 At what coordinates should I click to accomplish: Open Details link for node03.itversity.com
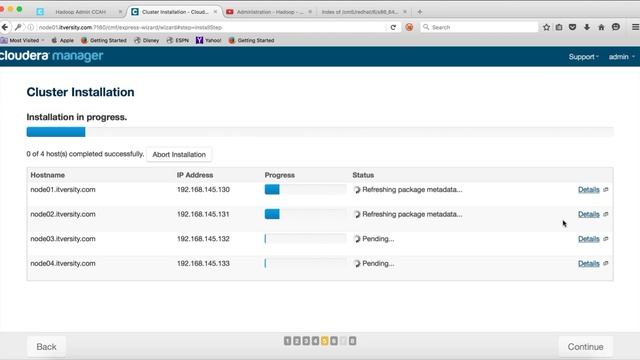(x=589, y=239)
